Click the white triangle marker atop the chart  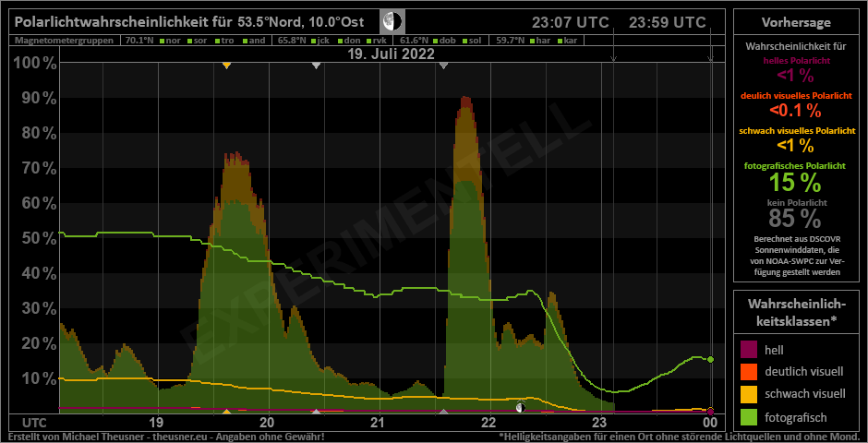317,65
